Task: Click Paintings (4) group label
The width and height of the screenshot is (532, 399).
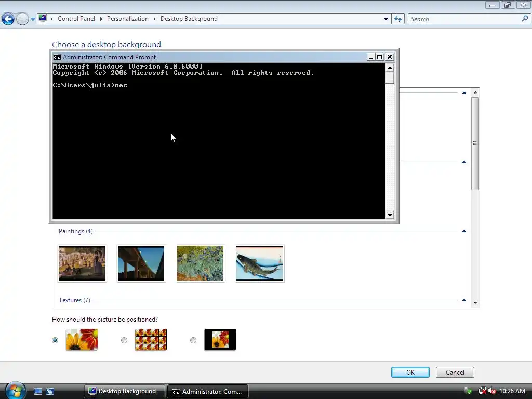Action: coord(76,231)
